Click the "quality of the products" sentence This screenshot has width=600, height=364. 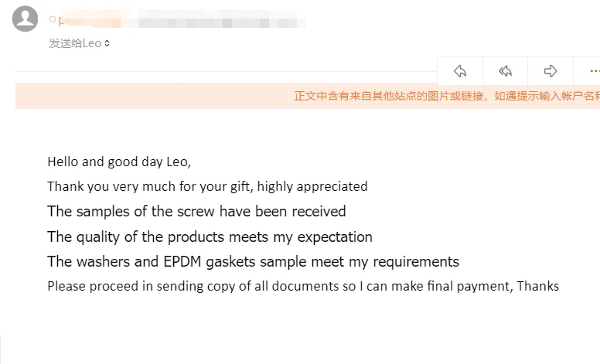click(210, 236)
